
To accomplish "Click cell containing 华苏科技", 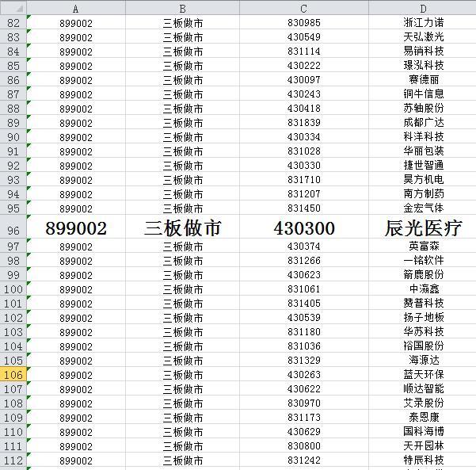I will 423,331.
